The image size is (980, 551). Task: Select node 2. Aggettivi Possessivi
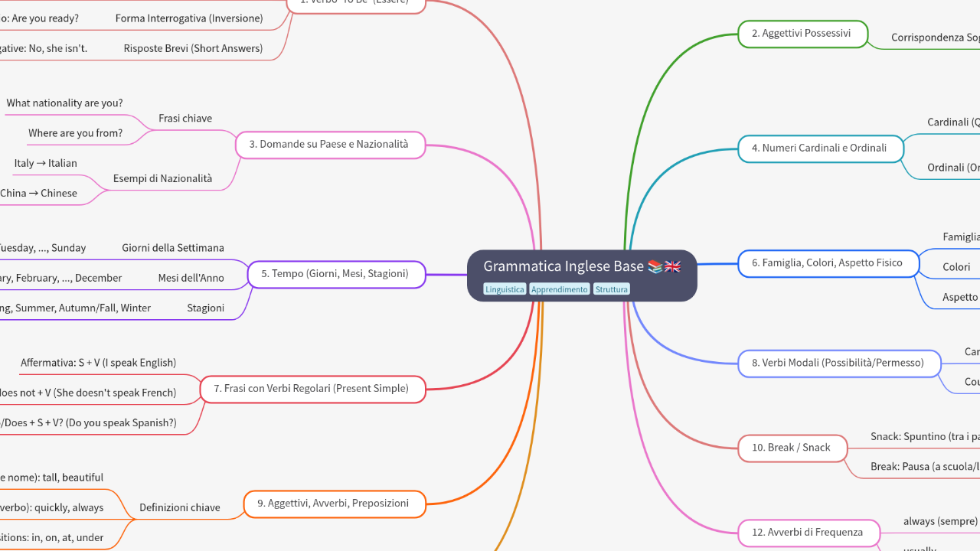[803, 34]
